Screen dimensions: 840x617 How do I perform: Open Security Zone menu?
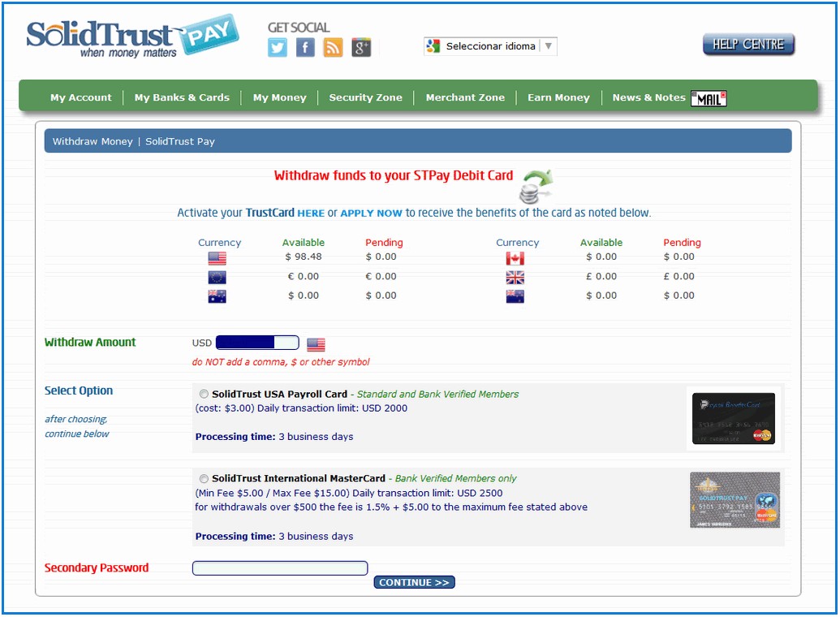pos(365,97)
